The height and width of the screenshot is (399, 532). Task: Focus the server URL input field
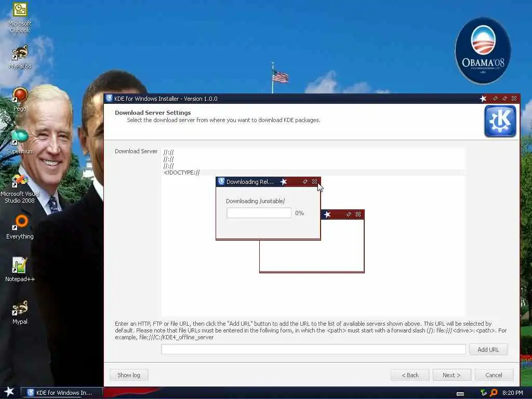313,349
